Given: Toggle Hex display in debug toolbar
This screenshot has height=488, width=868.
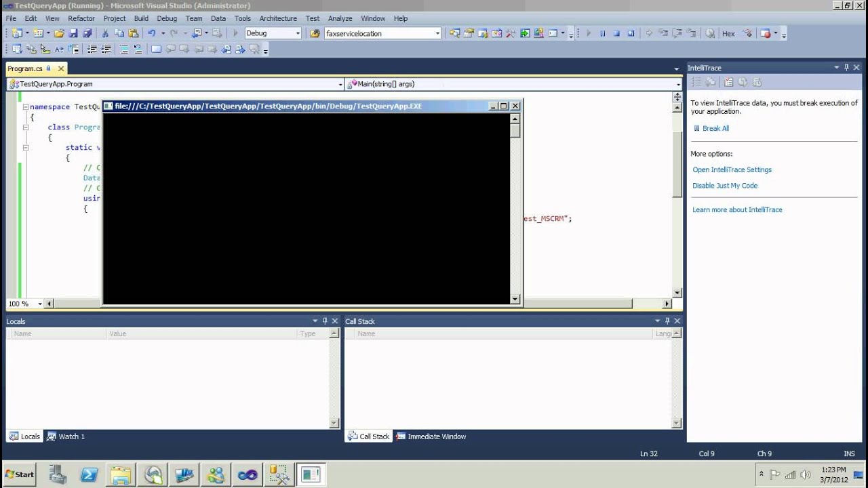Looking at the screenshot, I should click(728, 33).
